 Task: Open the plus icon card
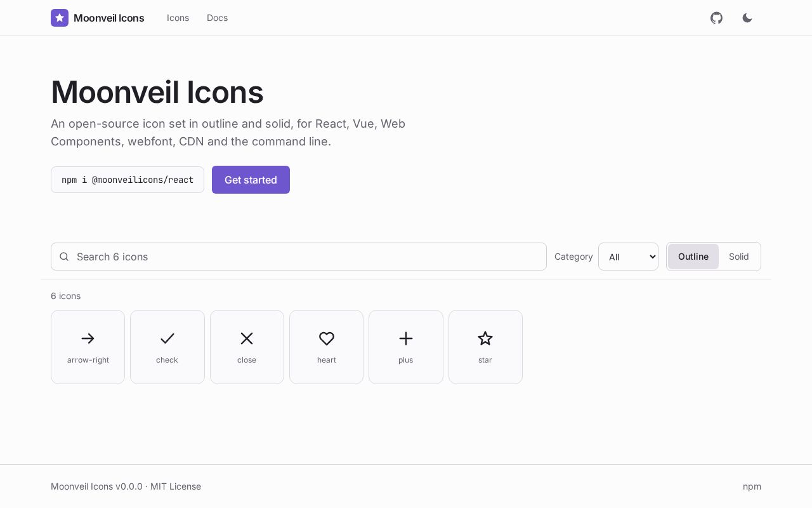406,347
